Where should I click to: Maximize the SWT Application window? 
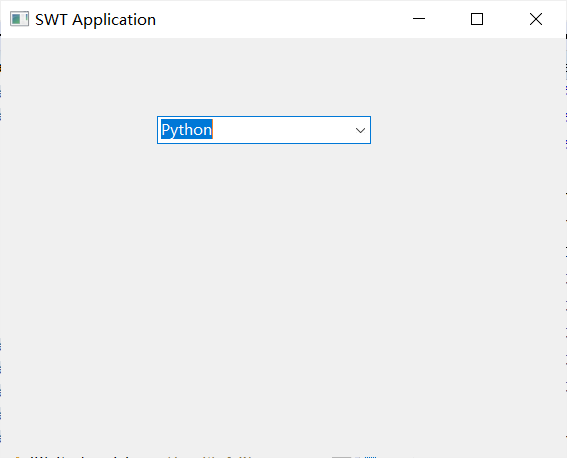[x=477, y=19]
